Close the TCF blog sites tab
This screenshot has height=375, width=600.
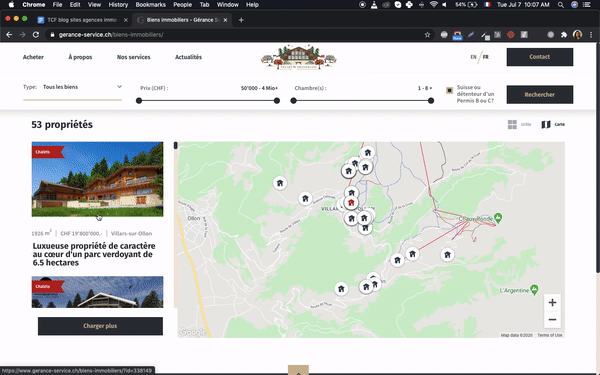[126, 20]
